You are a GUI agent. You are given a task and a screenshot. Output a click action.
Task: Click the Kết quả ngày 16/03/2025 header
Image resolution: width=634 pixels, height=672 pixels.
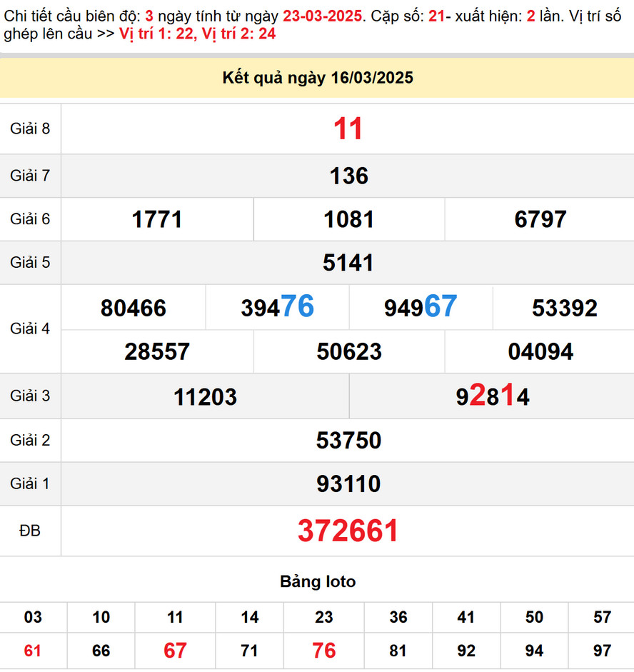point(317,78)
